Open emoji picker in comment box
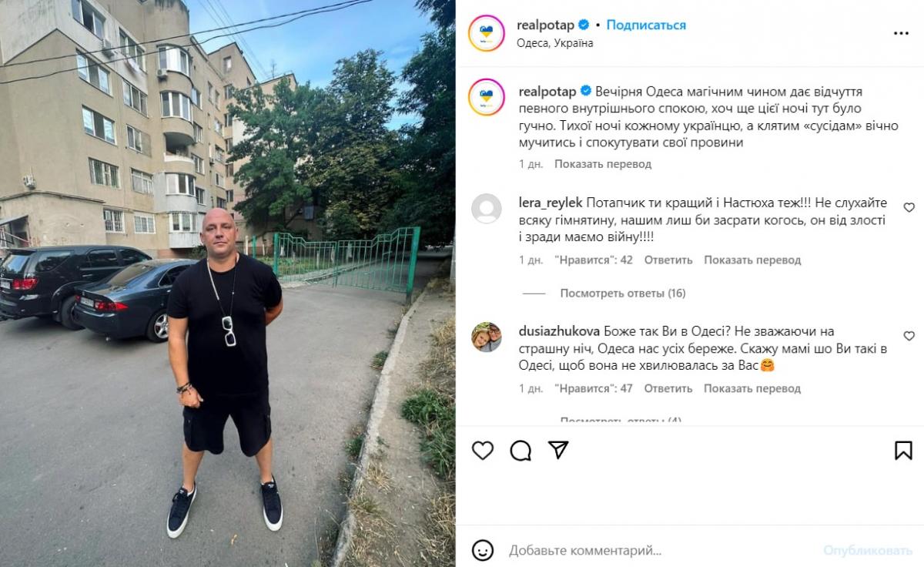 click(x=483, y=550)
